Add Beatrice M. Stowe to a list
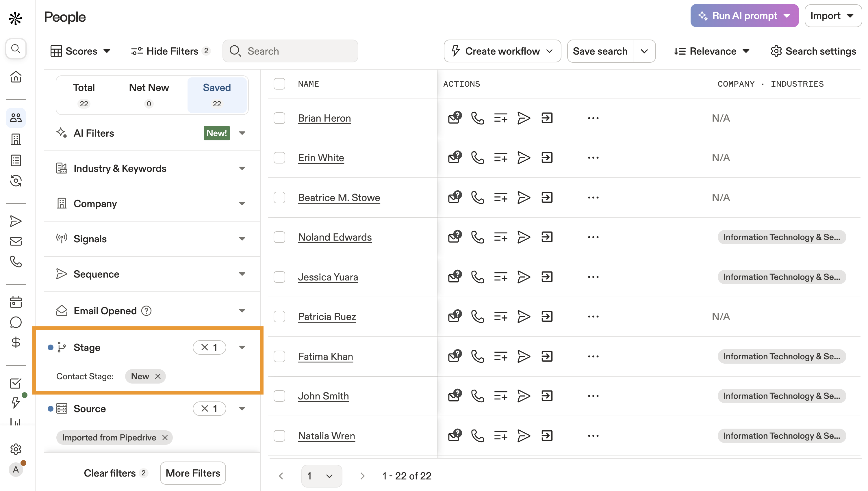Image resolution: width=868 pixels, height=491 pixels. pos(501,198)
